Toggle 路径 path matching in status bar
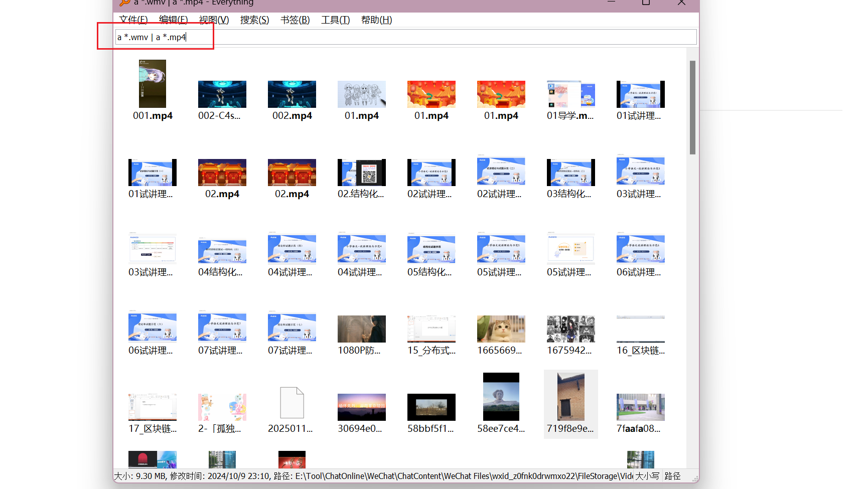Screen dimensions: 868x489 672,476
